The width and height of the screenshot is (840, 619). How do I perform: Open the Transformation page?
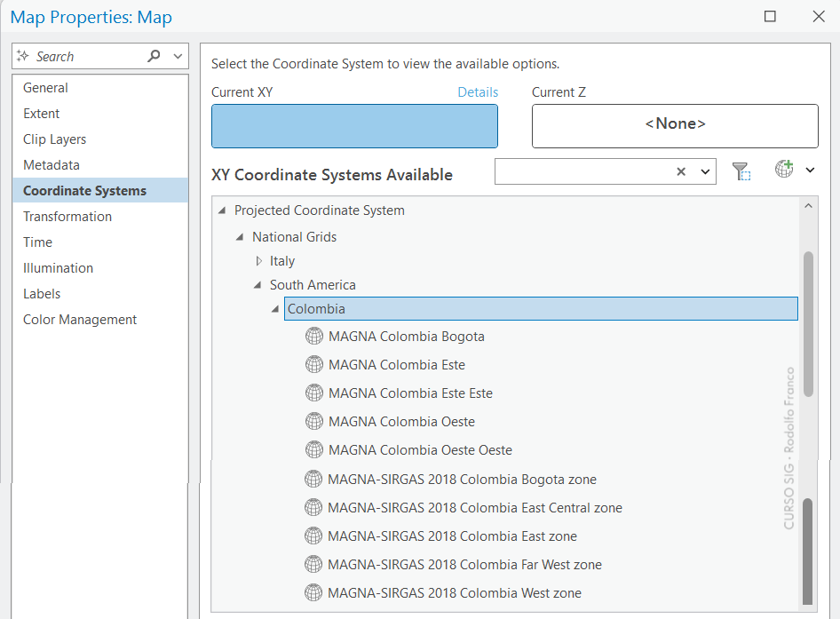point(67,217)
